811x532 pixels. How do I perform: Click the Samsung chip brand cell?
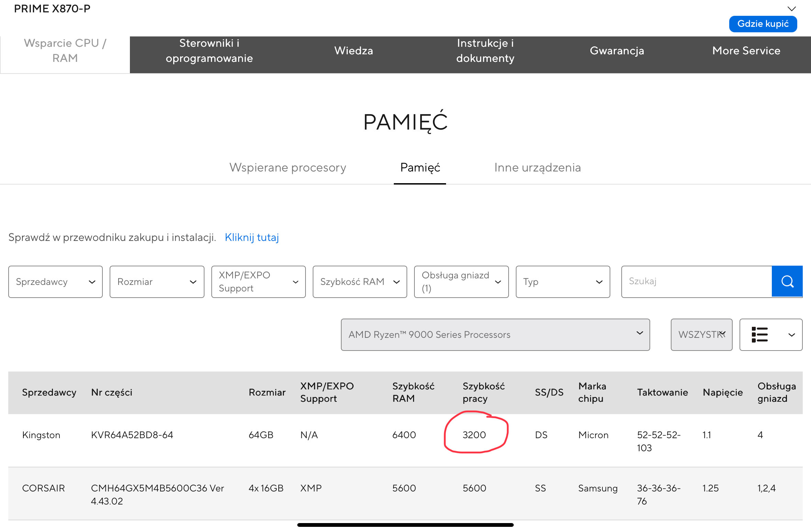[x=598, y=488]
